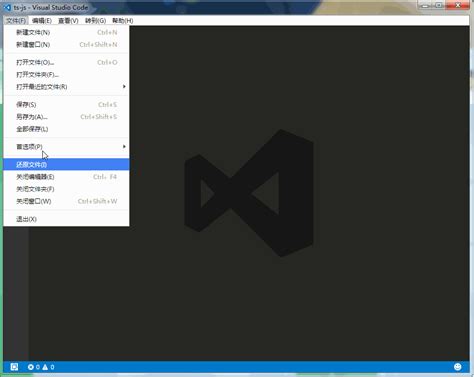This screenshot has width=474, height=377.
Task: Select 全部保存(L) menu entry
Action: (x=66, y=129)
